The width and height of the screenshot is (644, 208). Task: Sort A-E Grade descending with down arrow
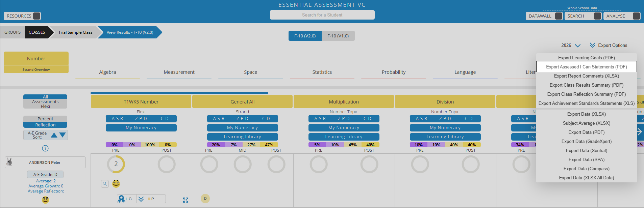[63, 135]
